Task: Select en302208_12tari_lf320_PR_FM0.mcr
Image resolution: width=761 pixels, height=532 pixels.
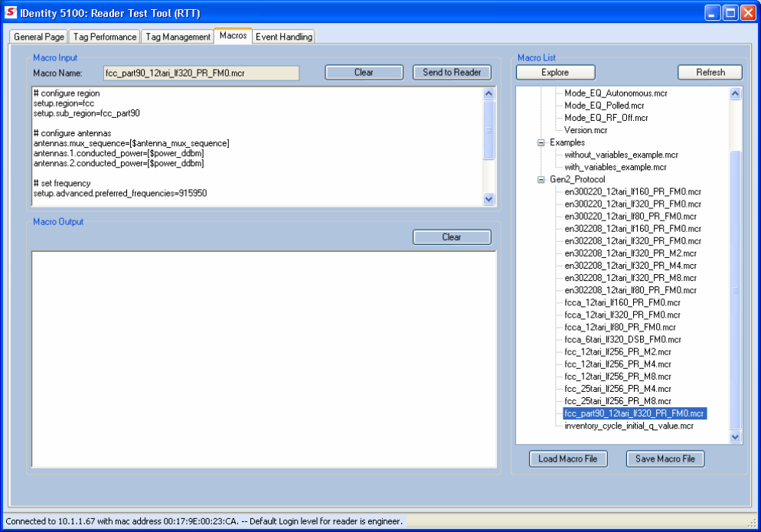Action: click(x=633, y=241)
